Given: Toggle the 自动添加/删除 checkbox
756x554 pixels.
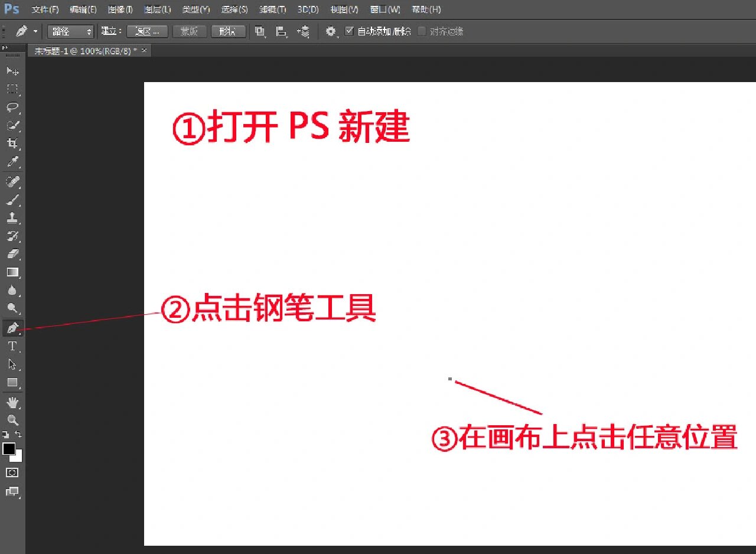Looking at the screenshot, I should (349, 31).
